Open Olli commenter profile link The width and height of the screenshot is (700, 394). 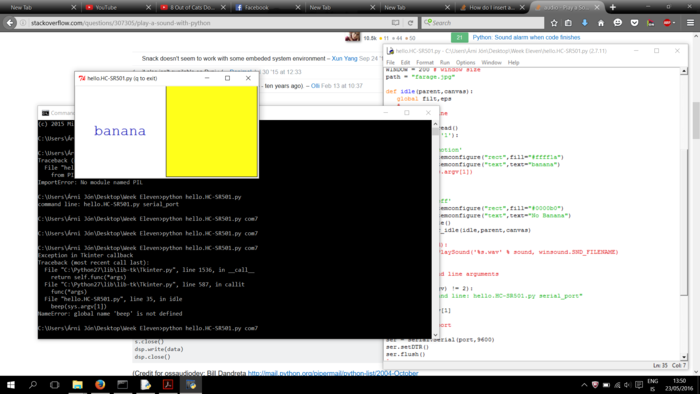pyautogui.click(x=315, y=86)
